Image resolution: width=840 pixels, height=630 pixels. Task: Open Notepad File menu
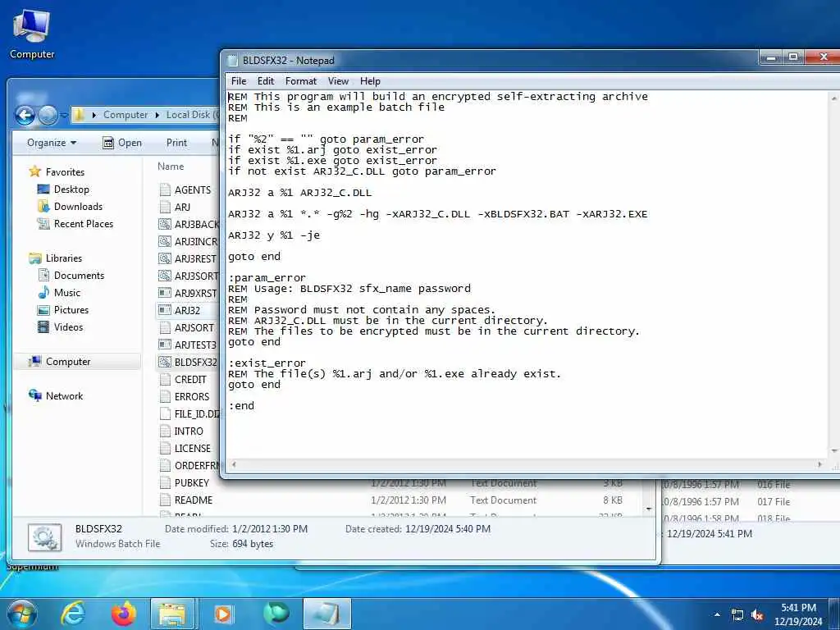(x=239, y=81)
